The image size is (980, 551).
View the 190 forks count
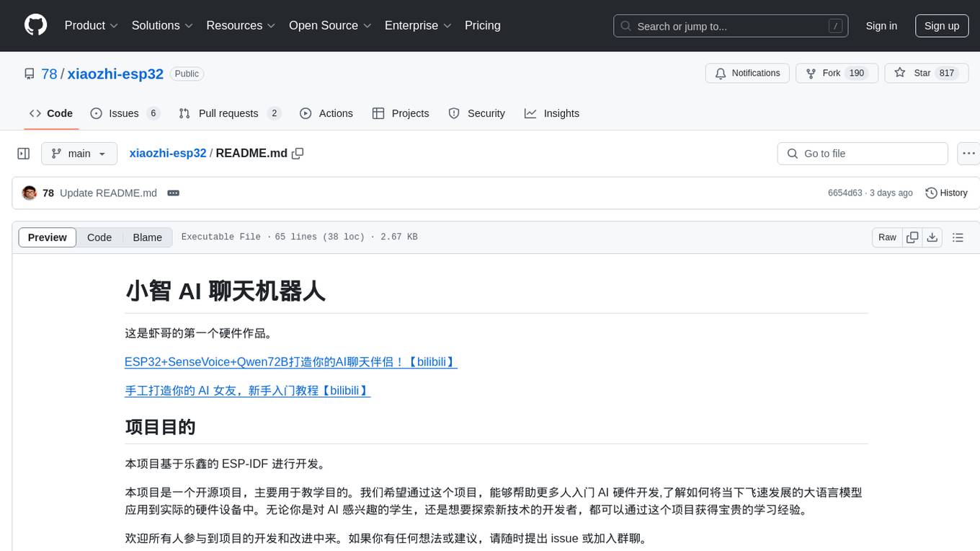(x=857, y=74)
